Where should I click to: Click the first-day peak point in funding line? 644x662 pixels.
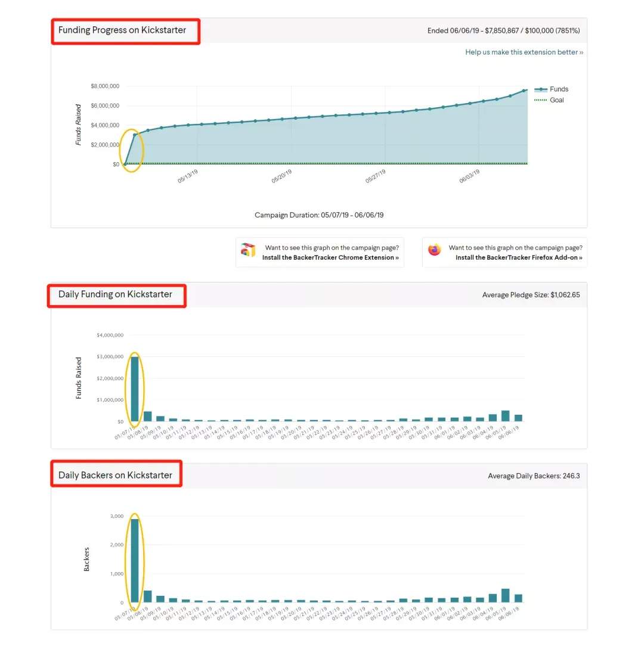click(x=135, y=135)
